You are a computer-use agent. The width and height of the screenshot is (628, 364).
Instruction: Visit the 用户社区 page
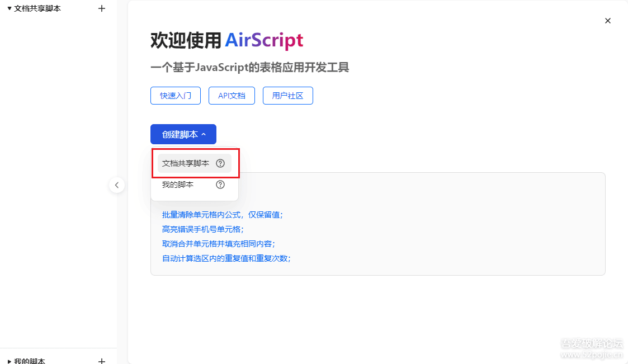tap(287, 96)
